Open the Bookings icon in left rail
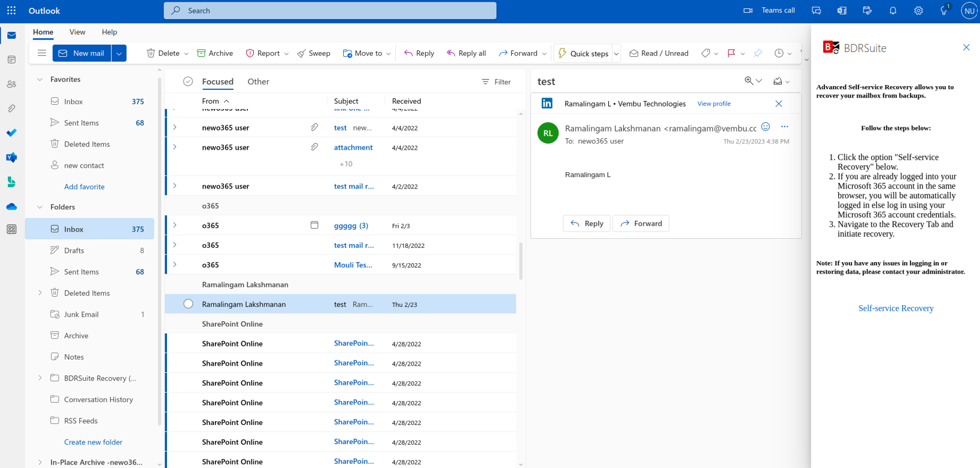This screenshot has height=468, width=980. pyautogui.click(x=11, y=182)
